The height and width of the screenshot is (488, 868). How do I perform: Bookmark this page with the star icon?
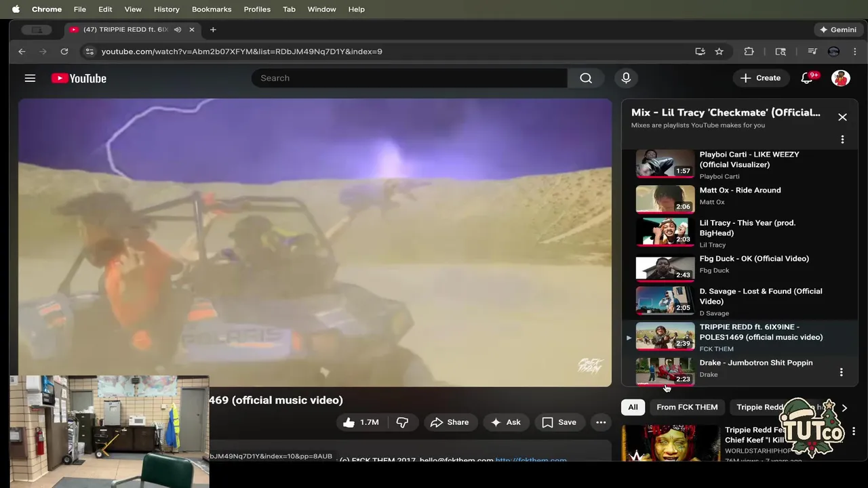pos(719,52)
